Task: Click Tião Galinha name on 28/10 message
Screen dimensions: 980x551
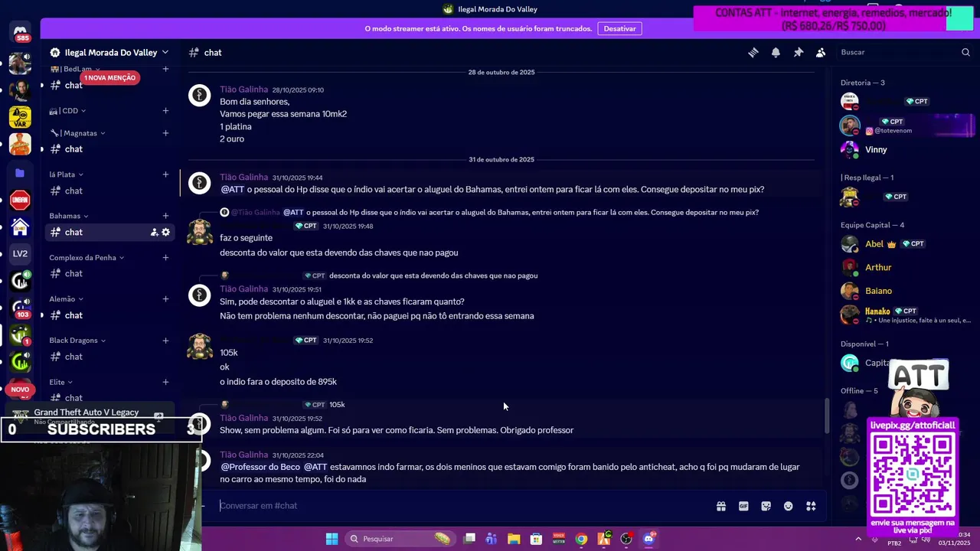Action: pyautogui.click(x=243, y=90)
